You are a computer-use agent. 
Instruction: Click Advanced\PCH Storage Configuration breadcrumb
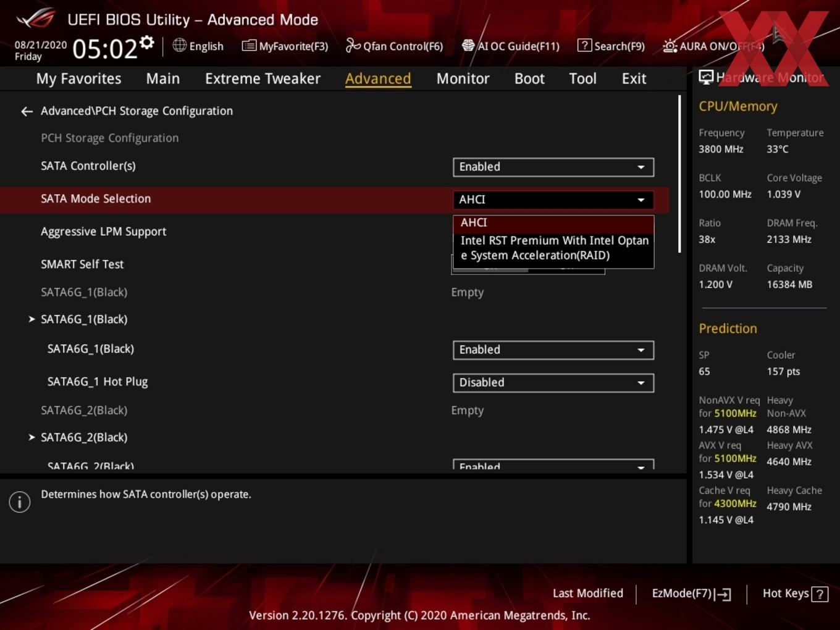pyautogui.click(x=136, y=111)
